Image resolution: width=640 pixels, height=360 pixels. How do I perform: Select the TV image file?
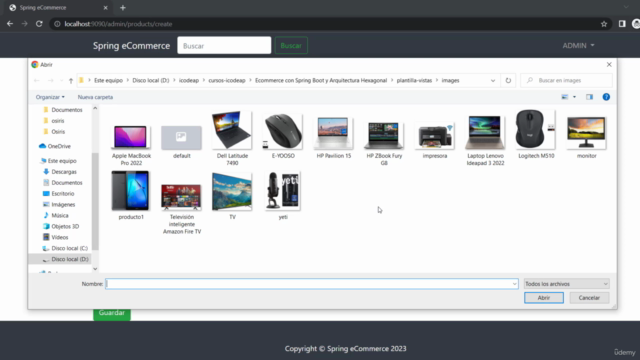(x=232, y=196)
